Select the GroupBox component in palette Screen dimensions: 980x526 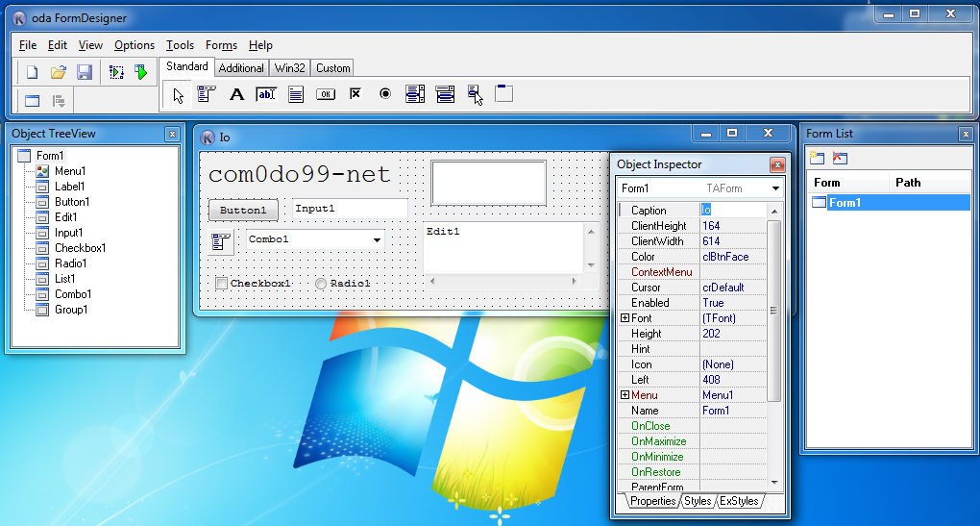[x=503, y=94]
